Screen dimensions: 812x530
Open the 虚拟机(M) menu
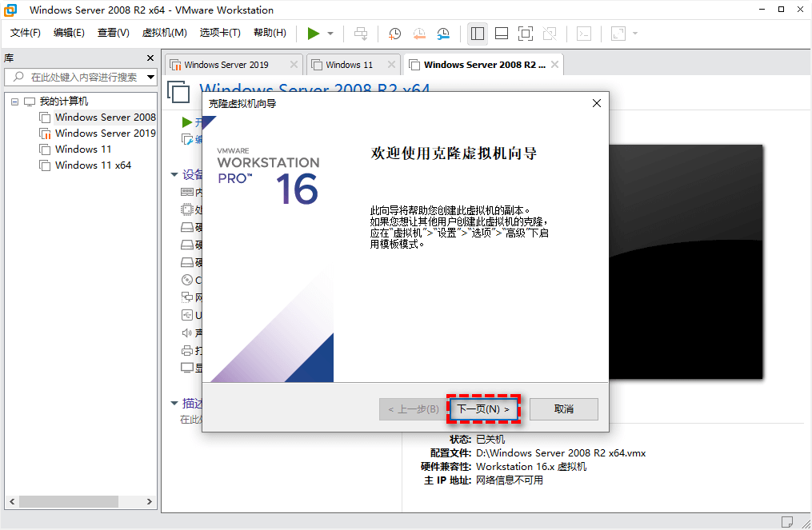pyautogui.click(x=165, y=33)
